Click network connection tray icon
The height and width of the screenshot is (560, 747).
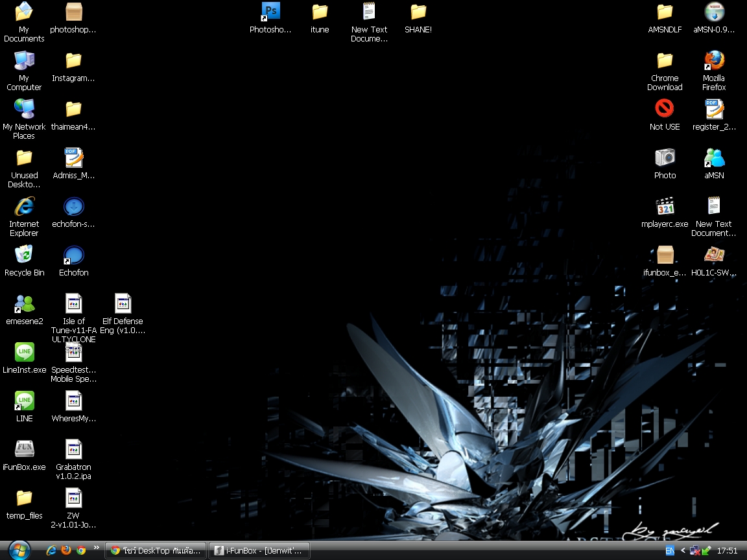[695, 551]
